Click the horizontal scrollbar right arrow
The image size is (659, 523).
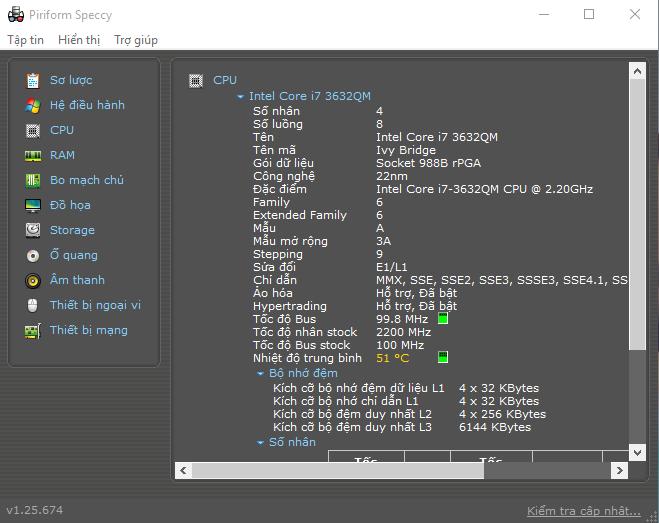pos(620,470)
